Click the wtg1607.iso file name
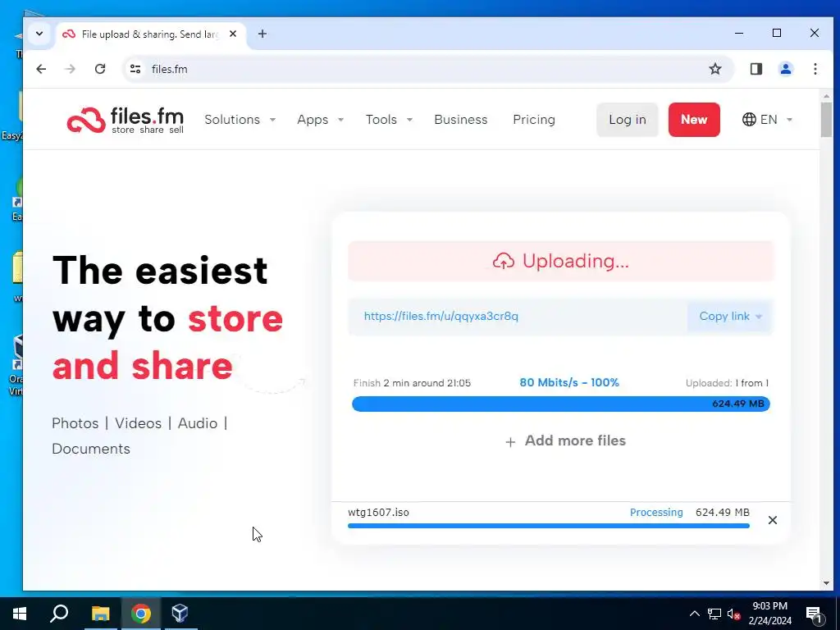The image size is (840, 630). point(378,512)
